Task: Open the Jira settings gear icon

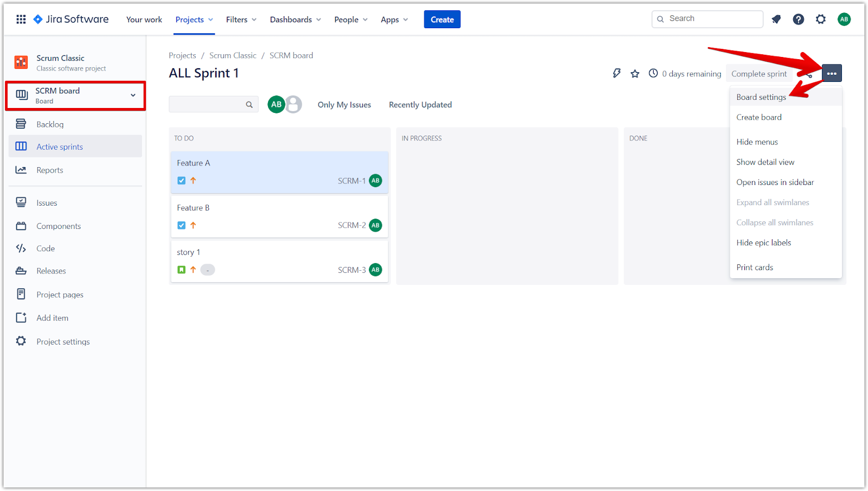Action: (x=821, y=20)
